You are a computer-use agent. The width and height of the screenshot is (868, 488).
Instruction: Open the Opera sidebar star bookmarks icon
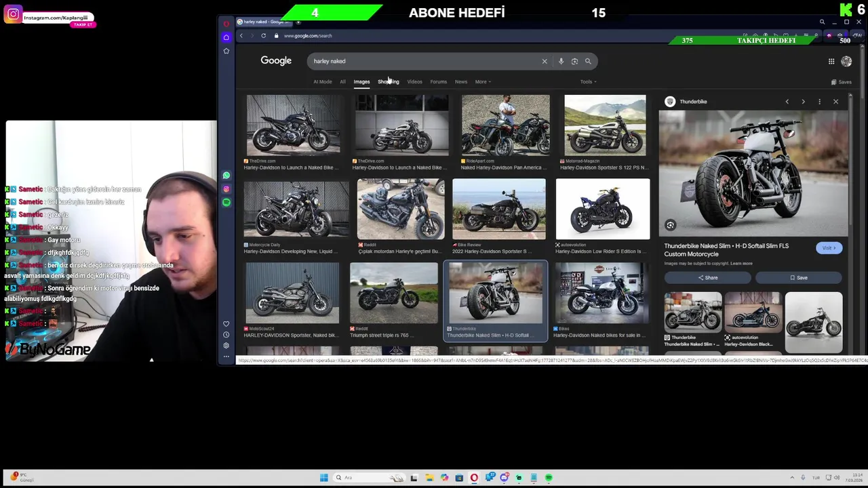pyautogui.click(x=226, y=51)
